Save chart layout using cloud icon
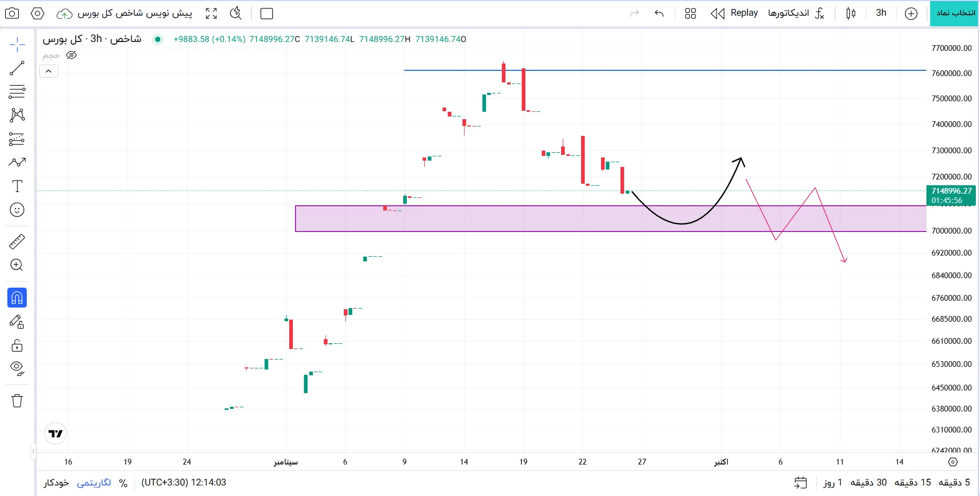980x496 pixels. click(65, 14)
